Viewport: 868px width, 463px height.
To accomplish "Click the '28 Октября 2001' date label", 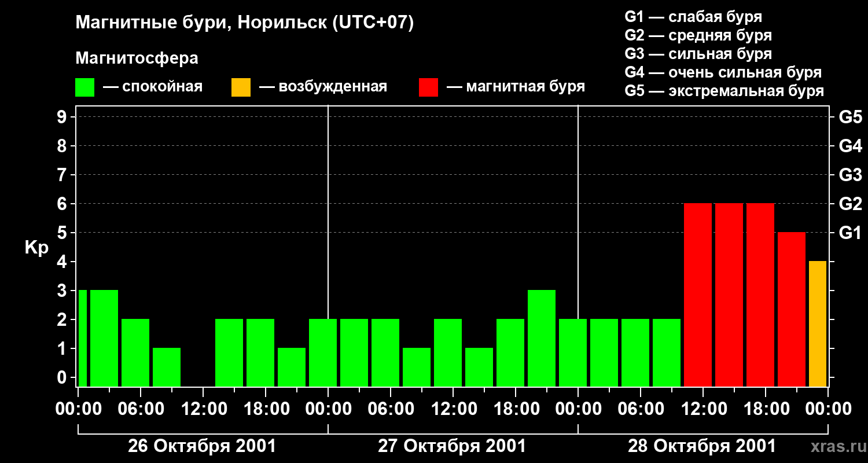I will 702,446.
